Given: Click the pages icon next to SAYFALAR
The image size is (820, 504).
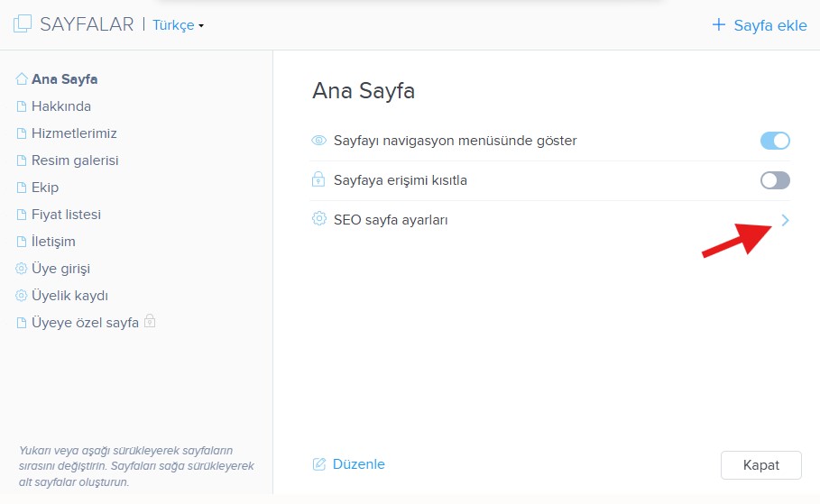Looking at the screenshot, I should click(23, 24).
